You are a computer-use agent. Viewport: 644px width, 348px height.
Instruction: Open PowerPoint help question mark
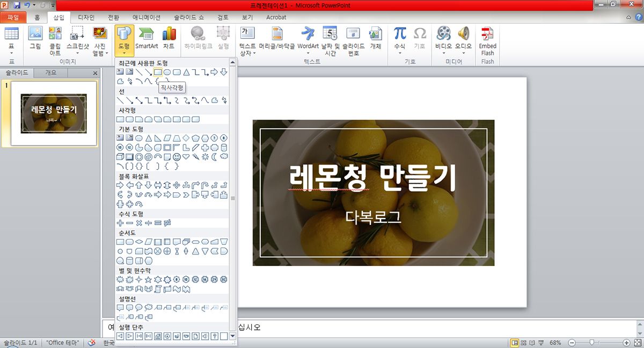pos(638,17)
